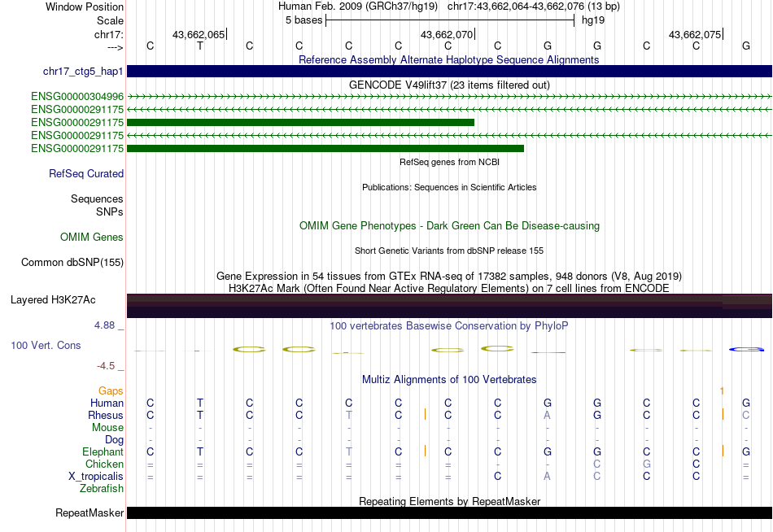Click the Mouse species row label
Viewport: 773px width, 532px height.
[107, 428]
